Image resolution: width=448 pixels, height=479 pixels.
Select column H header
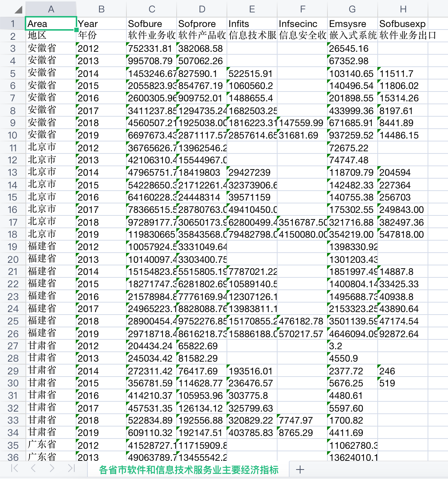tap(403, 9)
